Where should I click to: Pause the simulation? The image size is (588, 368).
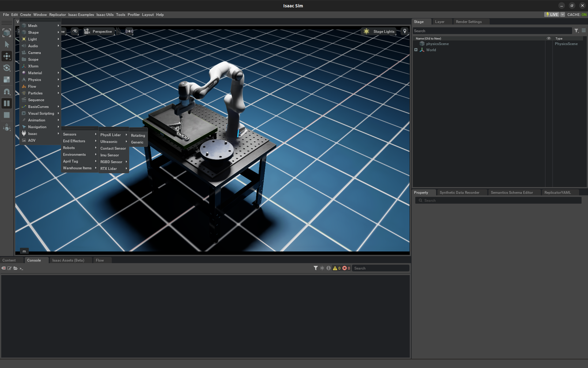(7, 103)
